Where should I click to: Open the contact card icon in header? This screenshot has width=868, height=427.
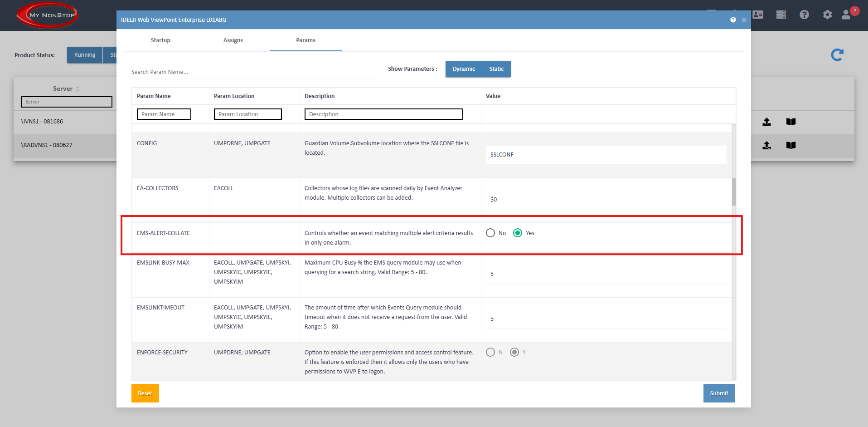click(x=758, y=15)
